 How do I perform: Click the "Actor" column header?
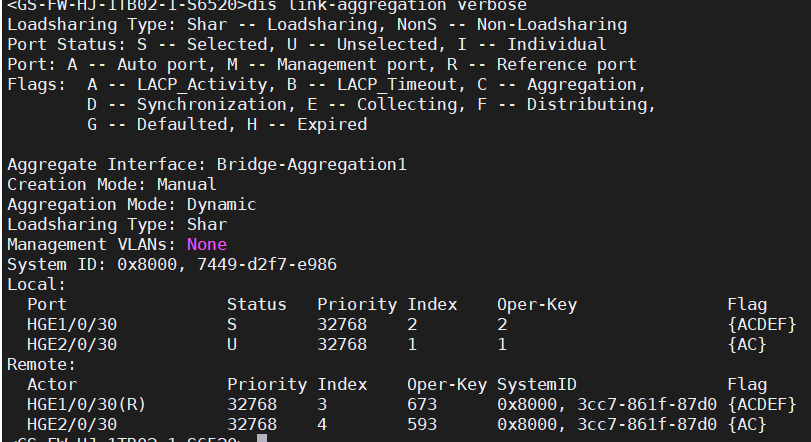(x=52, y=384)
